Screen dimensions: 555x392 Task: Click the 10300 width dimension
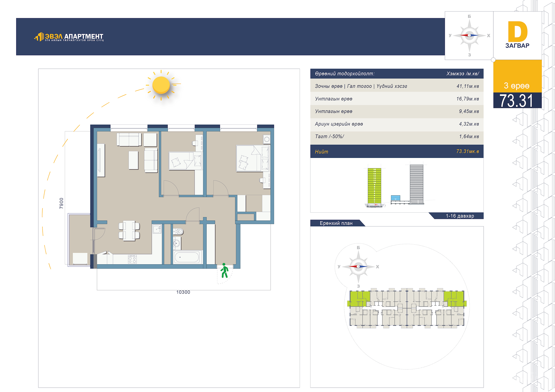[183, 292]
